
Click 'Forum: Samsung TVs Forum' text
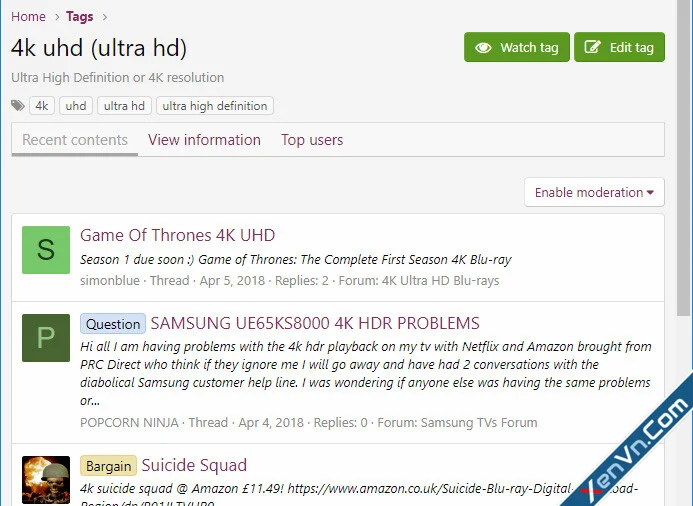[x=457, y=422]
